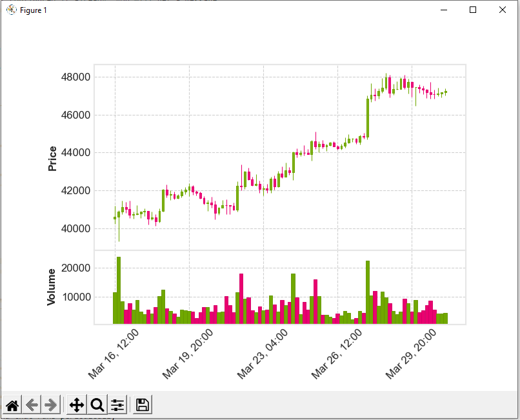The height and width of the screenshot is (420, 520).
Task: Maximize the Figure 1 window
Action: (473, 10)
